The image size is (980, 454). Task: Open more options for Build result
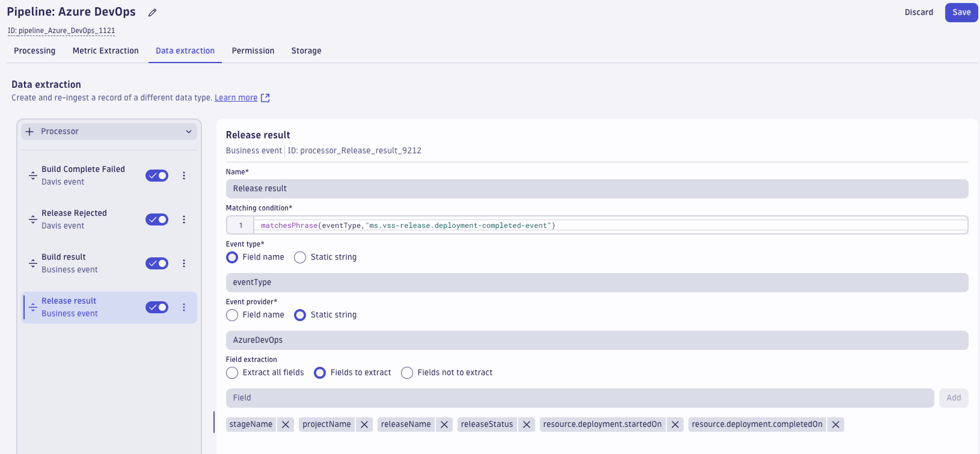tap(184, 263)
